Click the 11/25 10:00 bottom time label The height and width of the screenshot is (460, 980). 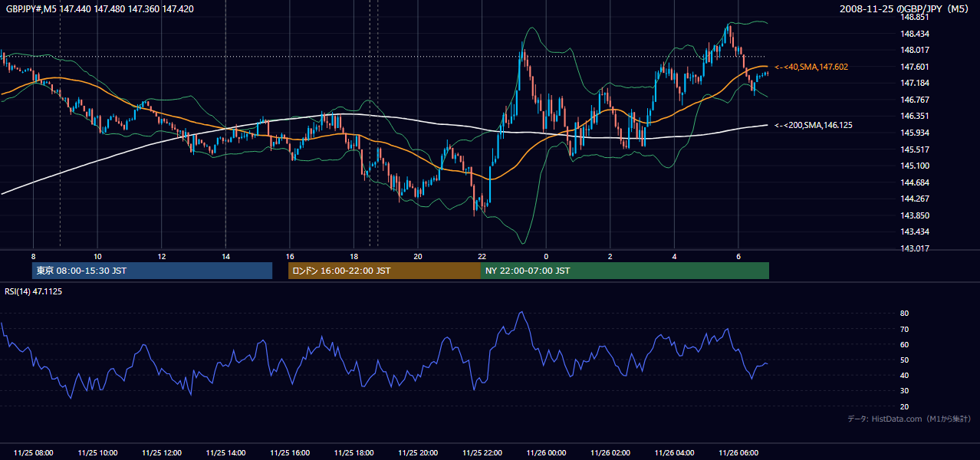[97, 453]
